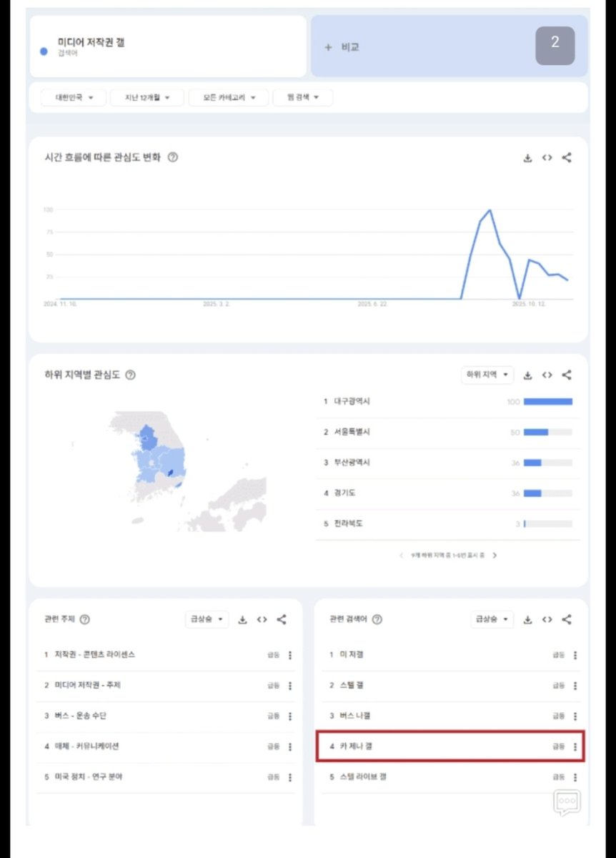Viewport: 616px width, 858px height.
Task: Download the interest over time chart
Action: [x=527, y=158]
